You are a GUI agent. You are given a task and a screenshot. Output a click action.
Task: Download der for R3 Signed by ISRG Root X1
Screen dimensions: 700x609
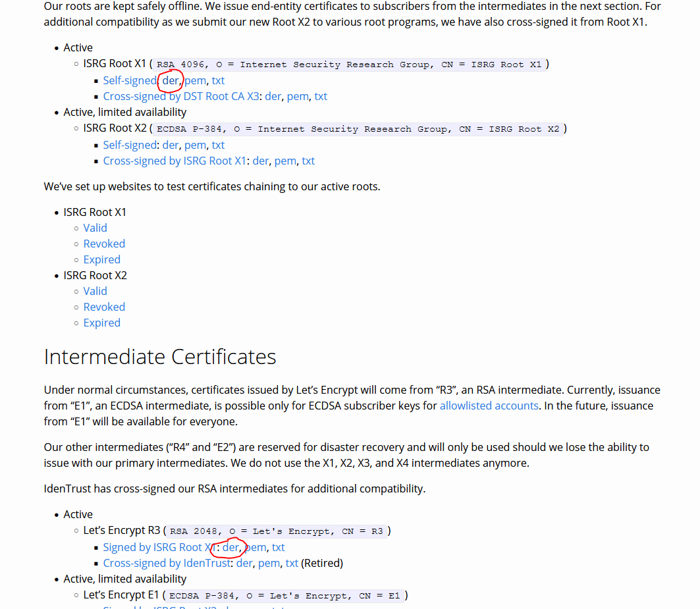coord(230,547)
